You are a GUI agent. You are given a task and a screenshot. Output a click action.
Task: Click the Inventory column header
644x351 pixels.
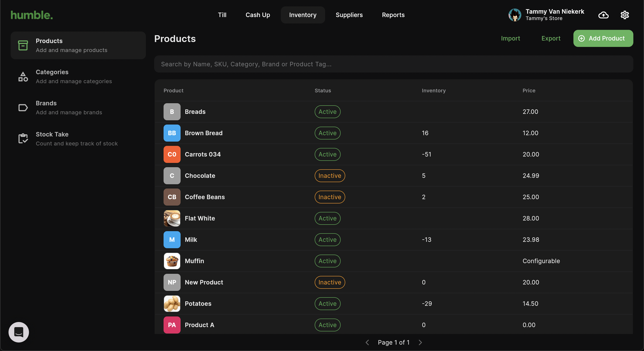434,90
